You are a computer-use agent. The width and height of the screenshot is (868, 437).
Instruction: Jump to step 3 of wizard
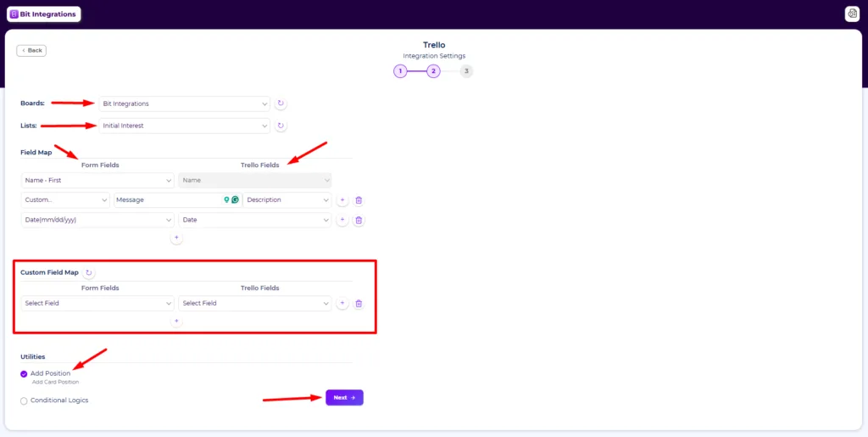[467, 71]
